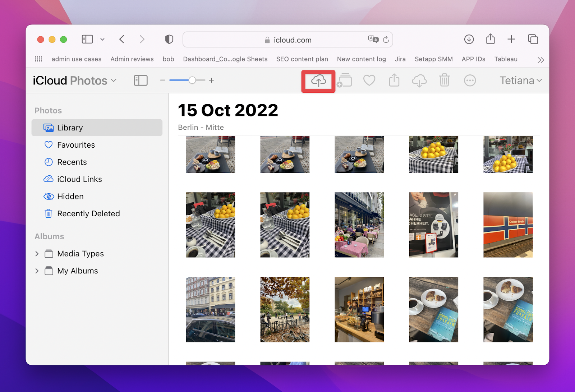The width and height of the screenshot is (575, 392).
Task: Open 'APP IDs' bookmark
Action: point(474,59)
